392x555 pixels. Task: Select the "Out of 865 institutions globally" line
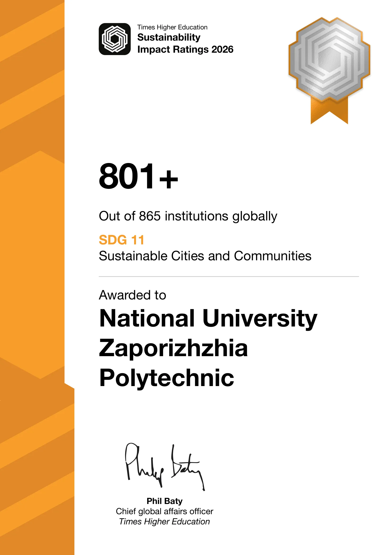[x=188, y=216]
